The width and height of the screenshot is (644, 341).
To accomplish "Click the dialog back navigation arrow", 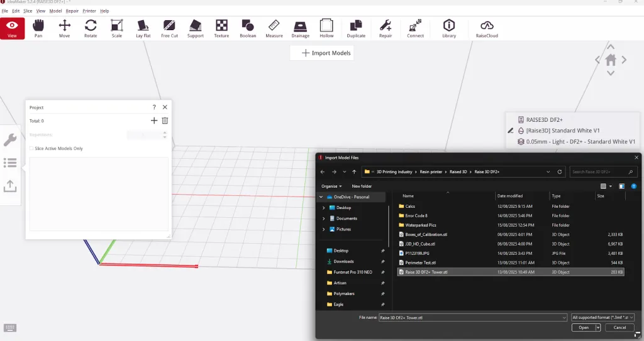I will (323, 172).
